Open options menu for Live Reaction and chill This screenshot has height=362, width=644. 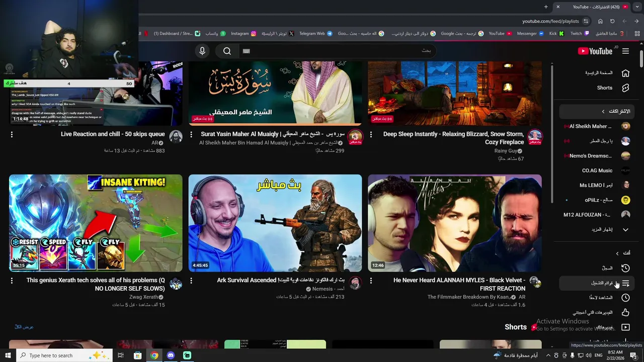coord(12,134)
